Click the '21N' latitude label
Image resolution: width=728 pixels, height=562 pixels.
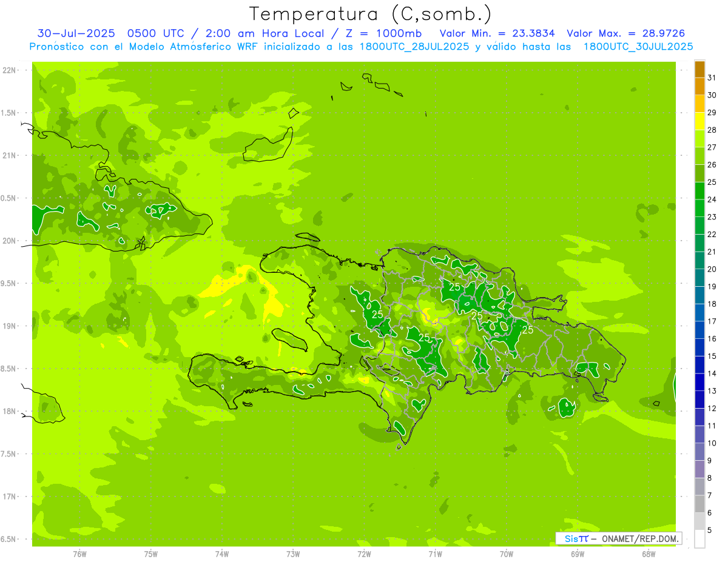pyautogui.click(x=10, y=155)
